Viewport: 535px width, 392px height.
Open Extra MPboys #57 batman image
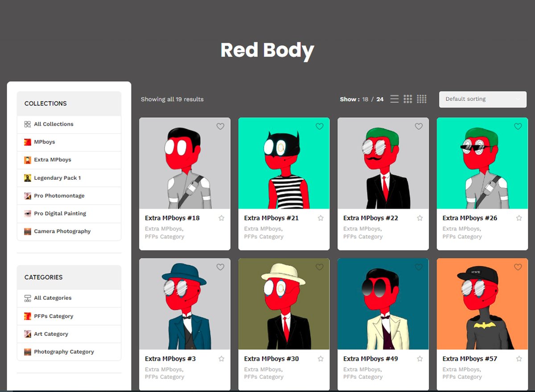point(482,304)
